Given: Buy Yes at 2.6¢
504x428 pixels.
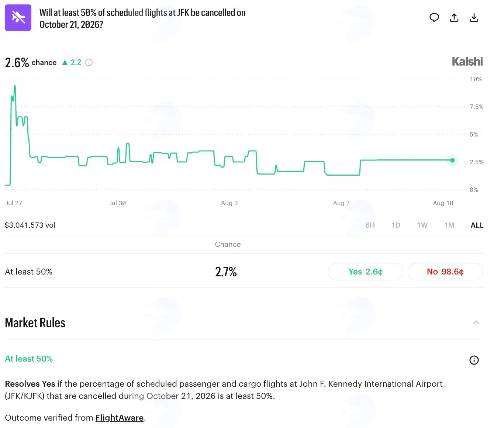Looking at the screenshot, I should [366, 272].
